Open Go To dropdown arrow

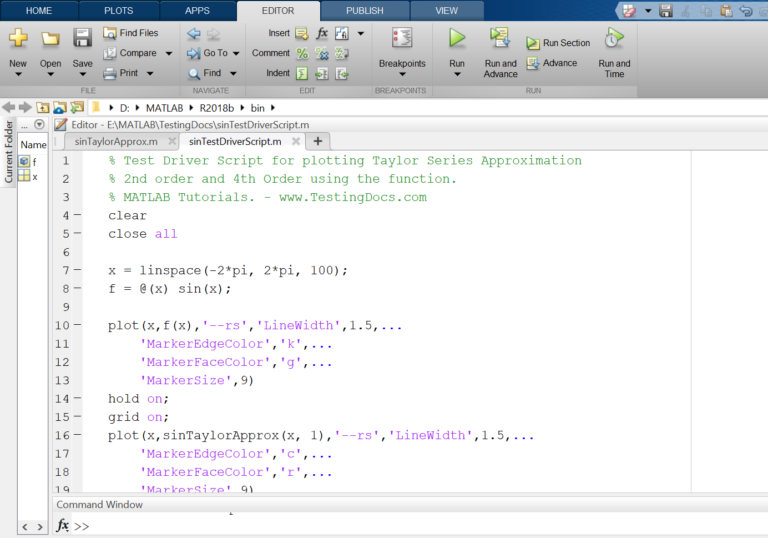coord(236,53)
